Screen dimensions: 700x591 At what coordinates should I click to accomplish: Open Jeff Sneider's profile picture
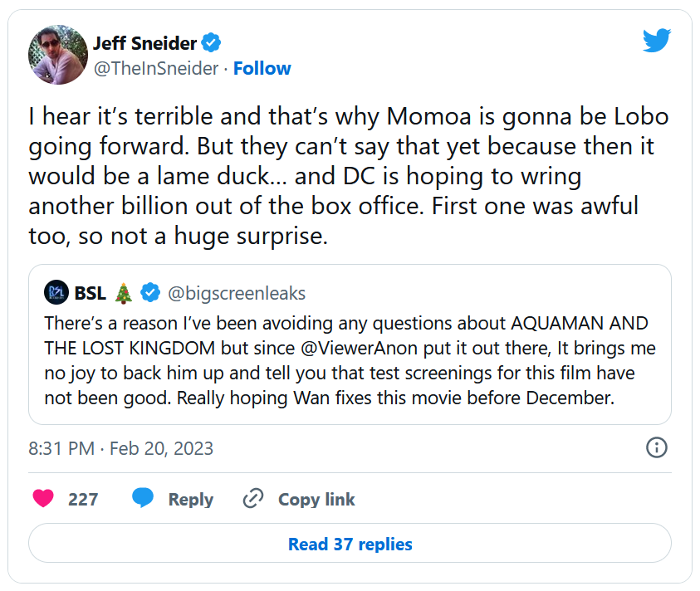[57, 55]
